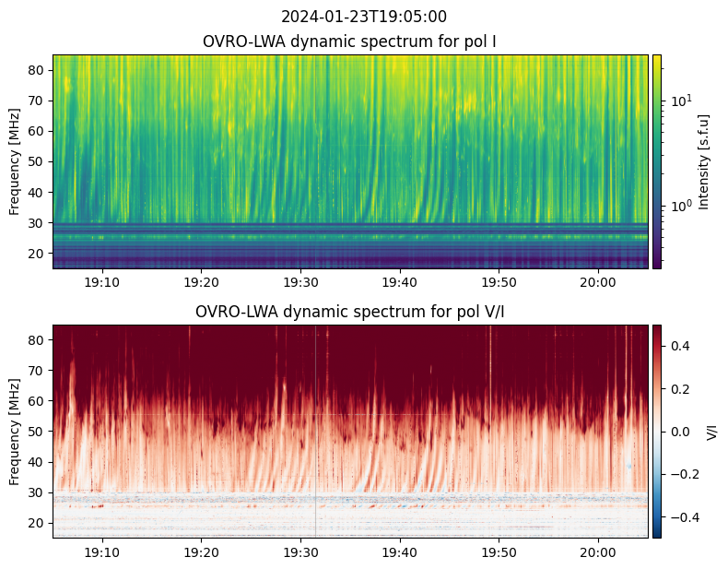This screenshot has width=728, height=569.
Task: Click the Frequency [MHz] label of pol I plot
Action: [15, 161]
